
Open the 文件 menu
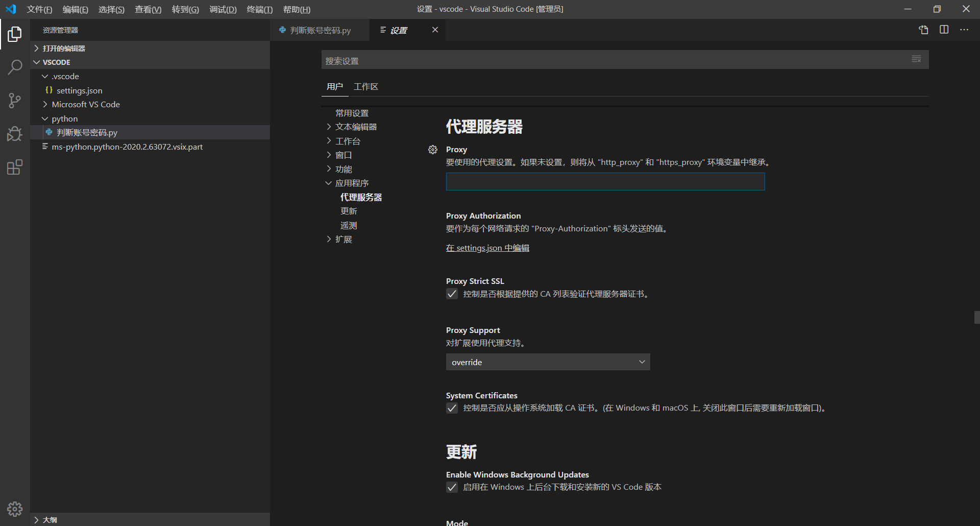tap(39, 9)
